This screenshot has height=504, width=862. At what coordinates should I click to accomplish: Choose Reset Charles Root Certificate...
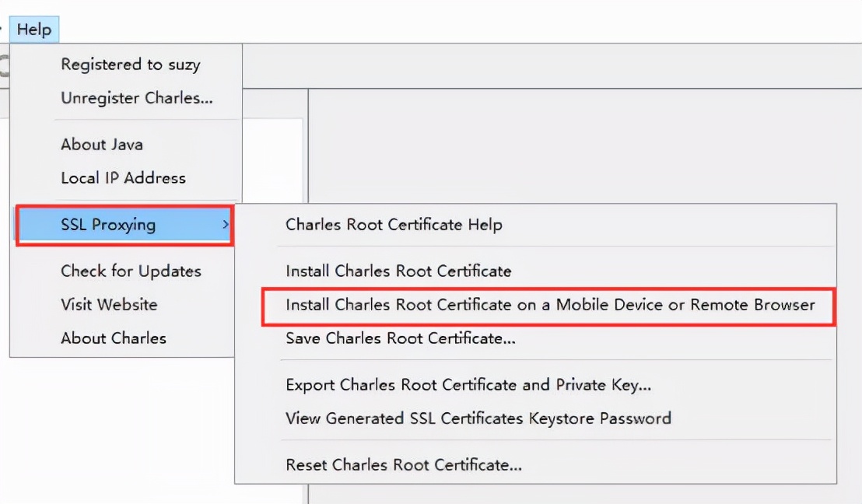[535, 465]
